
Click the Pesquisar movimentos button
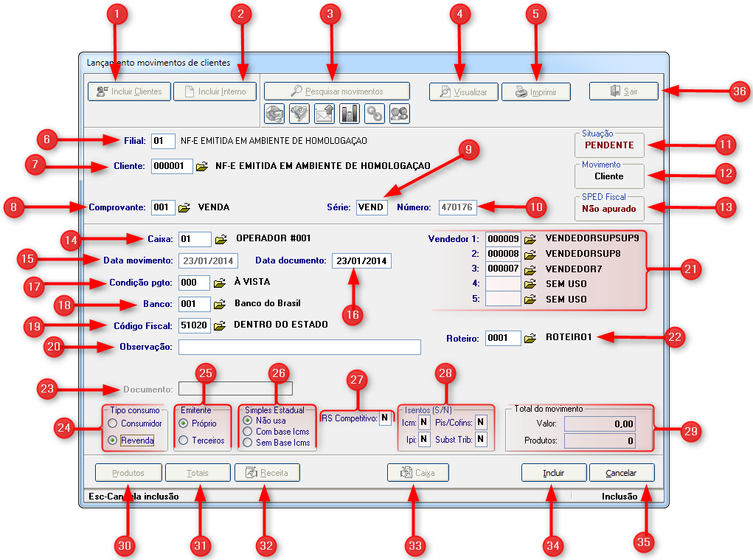point(337,91)
